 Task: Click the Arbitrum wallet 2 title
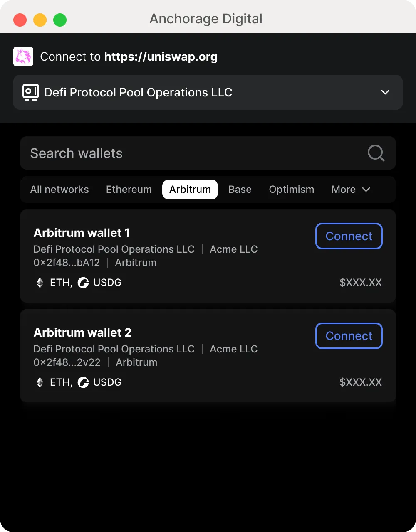(82, 332)
